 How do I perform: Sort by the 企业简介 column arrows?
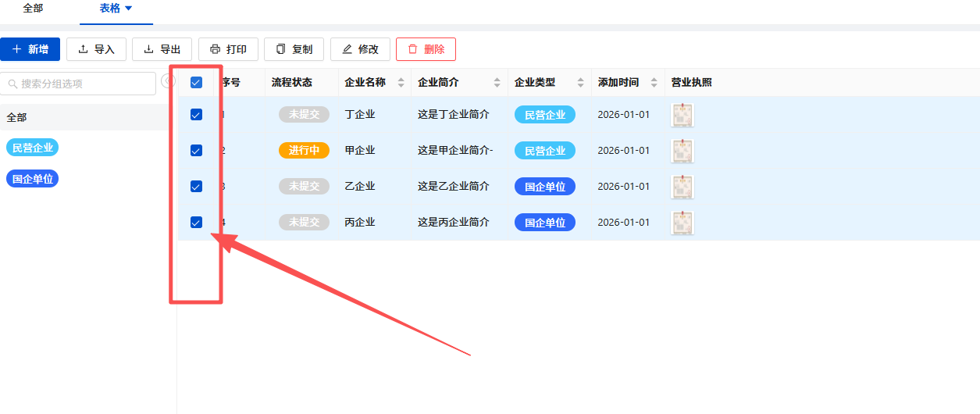pyautogui.click(x=497, y=83)
